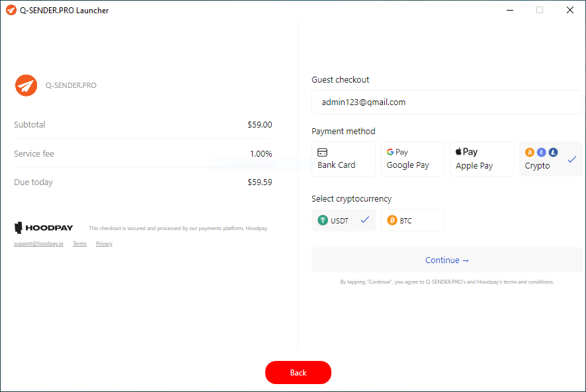Screen dimensions: 586x392
Task: Choose BTC cryptocurrency
Action: coord(413,220)
